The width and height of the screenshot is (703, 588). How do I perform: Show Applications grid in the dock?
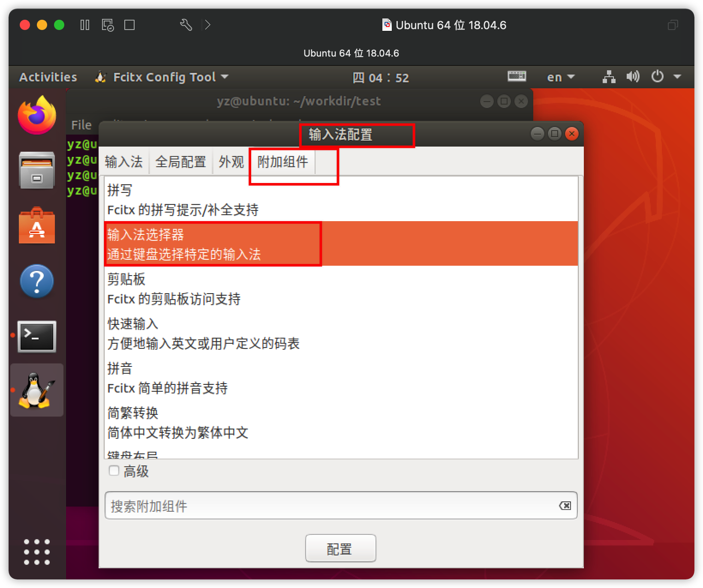pos(37,552)
